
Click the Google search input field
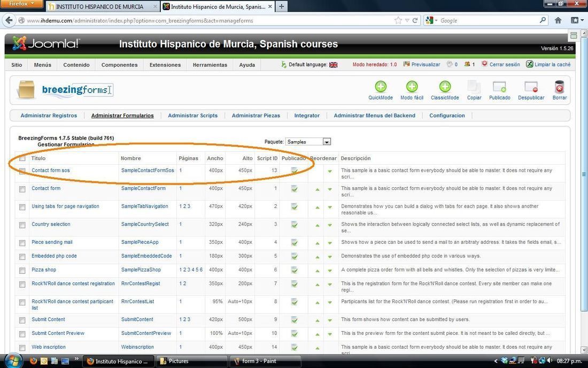[488, 21]
